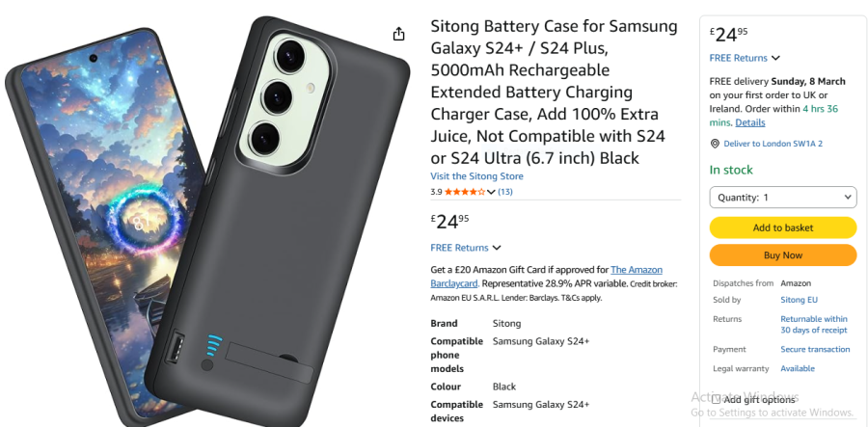Screen dimensions: 868x427
Task: Open rating breakdown chevron beside stars
Action: pyautogui.click(x=491, y=192)
